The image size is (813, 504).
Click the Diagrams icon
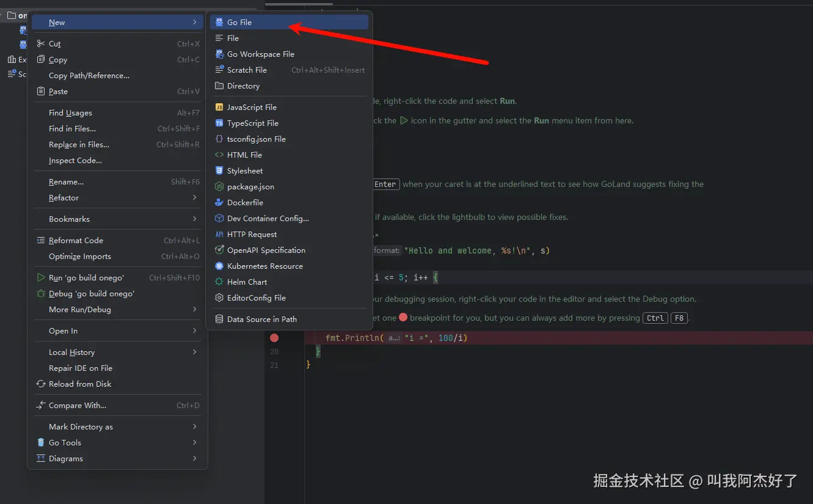41,458
